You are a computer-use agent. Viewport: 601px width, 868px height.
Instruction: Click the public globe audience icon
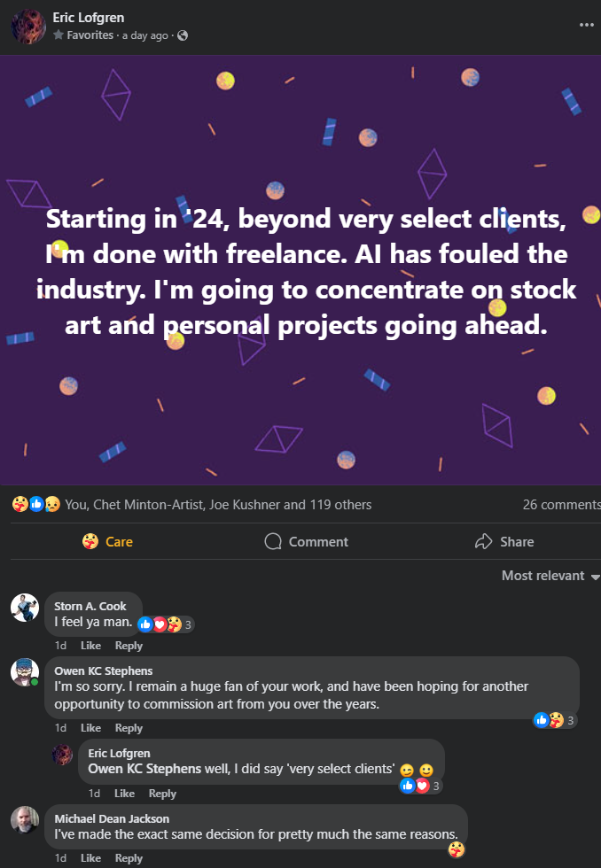(x=183, y=35)
